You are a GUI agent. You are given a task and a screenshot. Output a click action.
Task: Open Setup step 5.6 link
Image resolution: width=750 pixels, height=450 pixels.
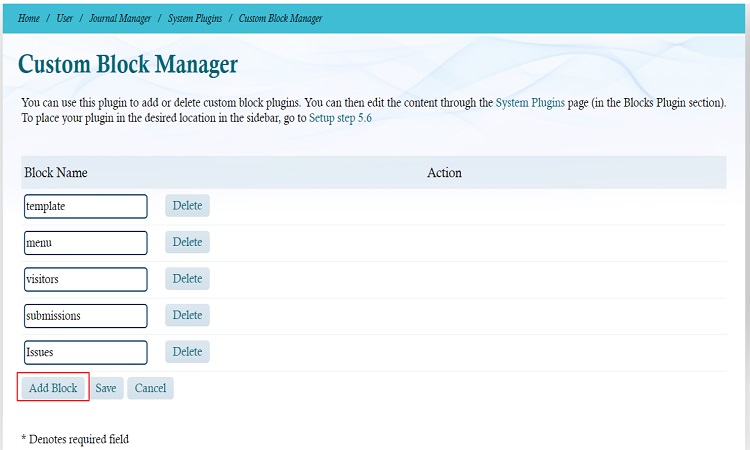coord(340,118)
